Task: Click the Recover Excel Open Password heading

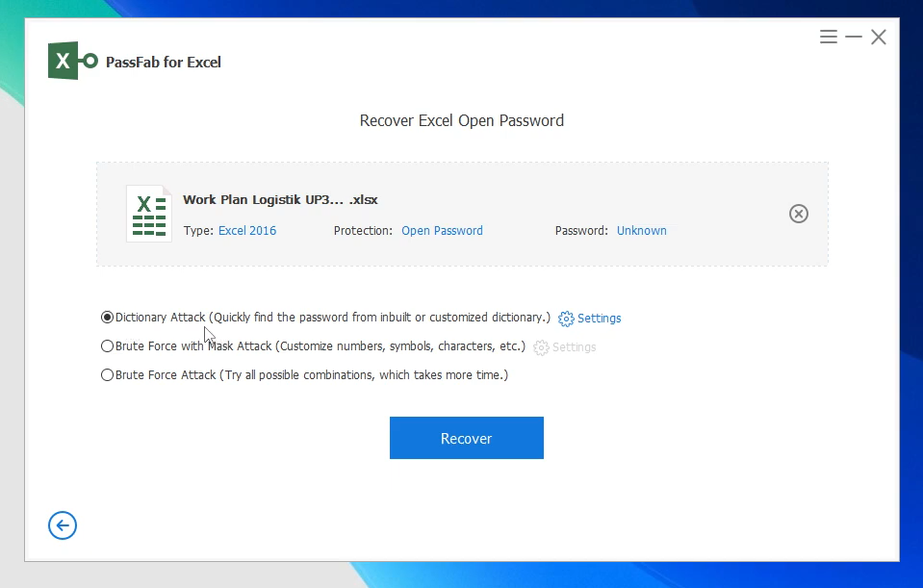Action: tap(461, 121)
